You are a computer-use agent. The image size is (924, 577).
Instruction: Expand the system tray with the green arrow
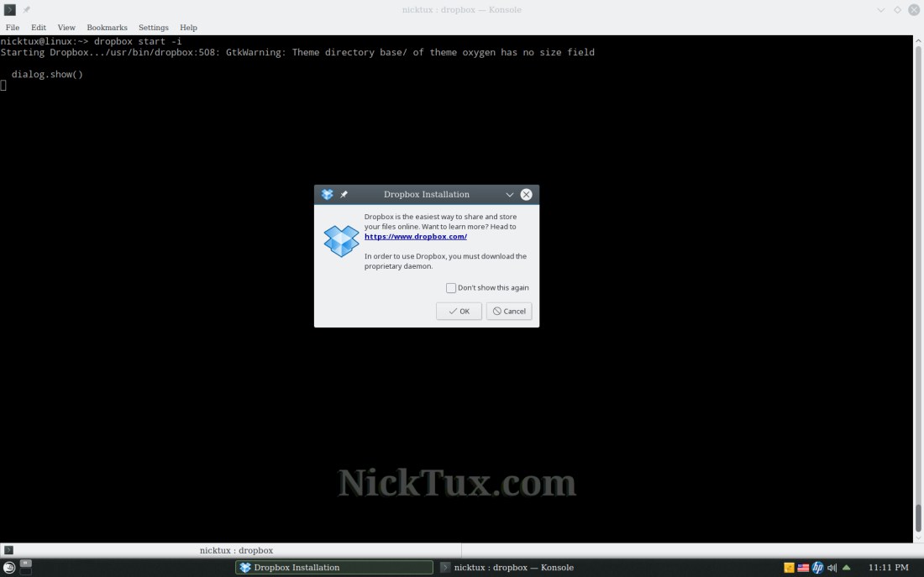(x=847, y=568)
